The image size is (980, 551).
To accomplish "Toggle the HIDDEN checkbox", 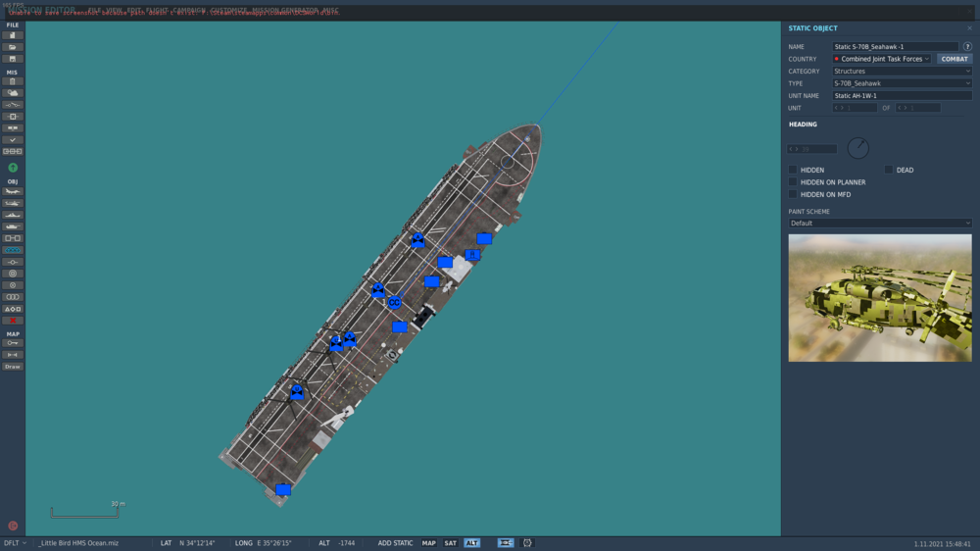I will point(793,170).
